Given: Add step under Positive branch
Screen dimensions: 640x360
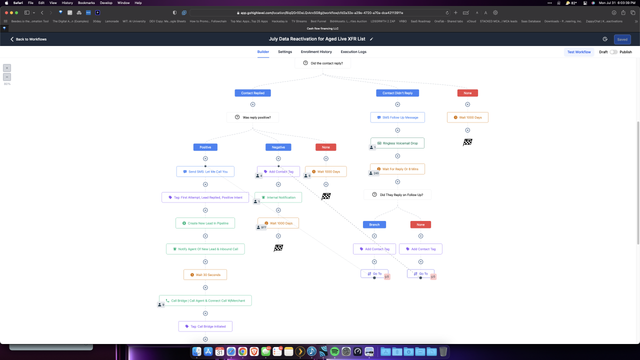Looking at the screenshot, I should (x=205, y=158).
